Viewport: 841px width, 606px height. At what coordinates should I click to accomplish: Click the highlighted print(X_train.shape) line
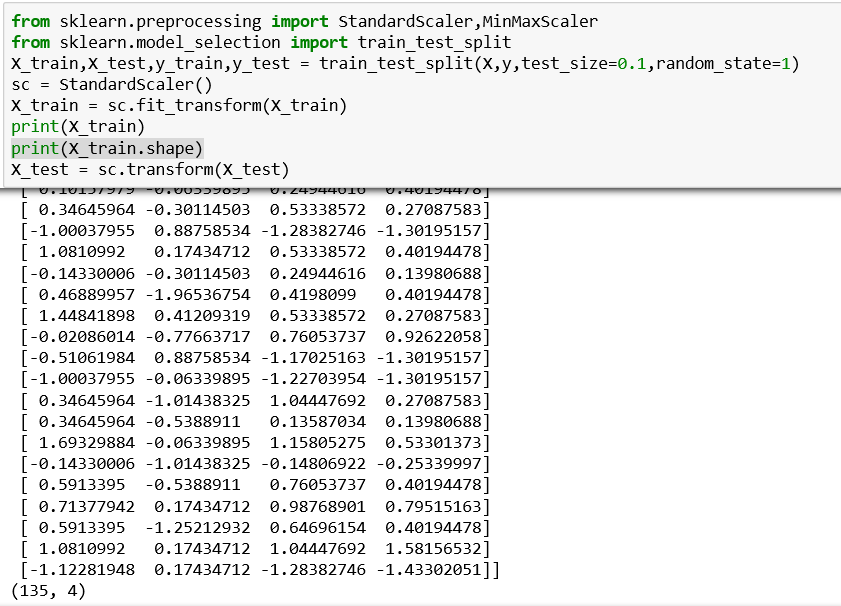107,148
